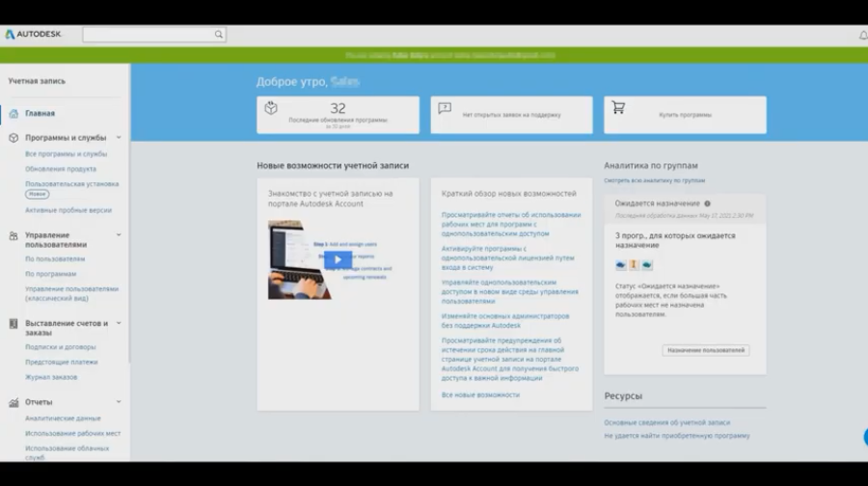This screenshot has height=486, width=868.
Task: Open Смотреть всю аналитику по группам
Action: [654, 180]
